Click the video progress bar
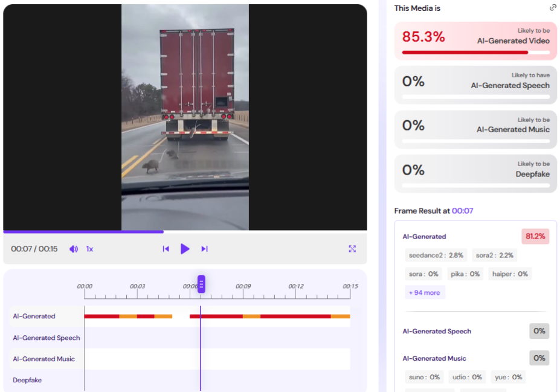Viewport: 560px width, 392px height. pos(185,232)
